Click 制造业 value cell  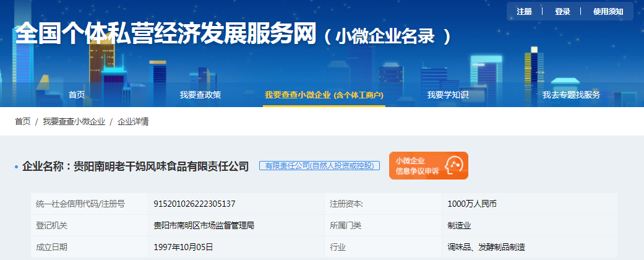[x=530, y=225]
